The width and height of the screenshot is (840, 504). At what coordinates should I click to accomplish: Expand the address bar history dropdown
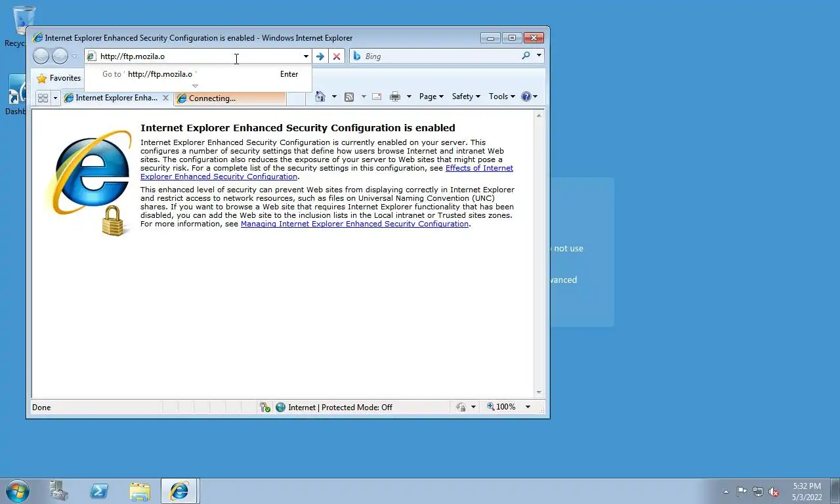click(306, 56)
